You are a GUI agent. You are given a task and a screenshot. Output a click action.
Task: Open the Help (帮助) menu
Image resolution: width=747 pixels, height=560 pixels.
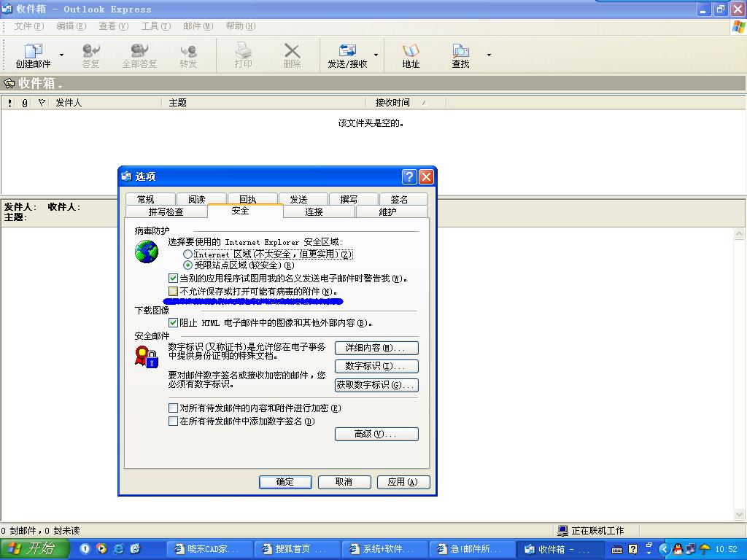tap(241, 26)
